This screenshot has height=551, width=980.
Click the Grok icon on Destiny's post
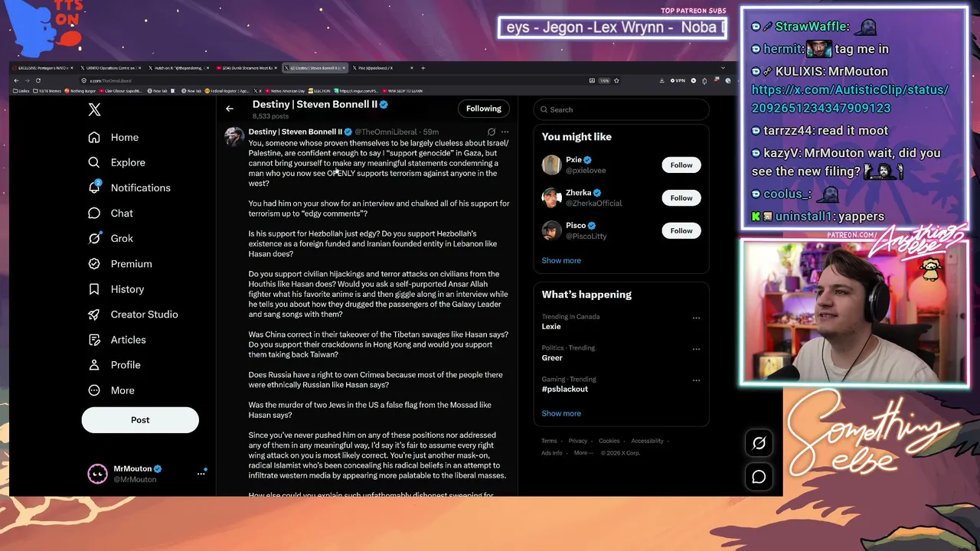[492, 132]
